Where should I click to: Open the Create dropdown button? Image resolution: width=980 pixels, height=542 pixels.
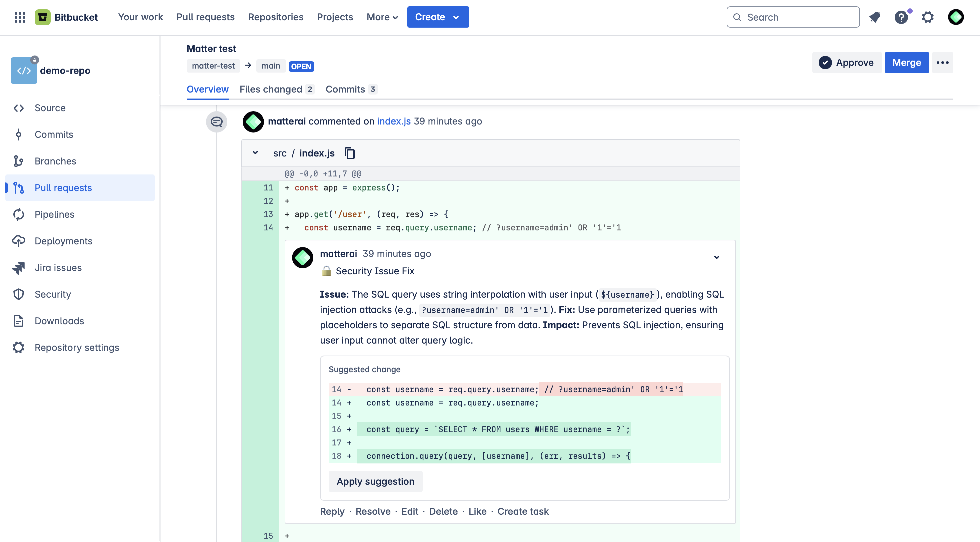(437, 17)
